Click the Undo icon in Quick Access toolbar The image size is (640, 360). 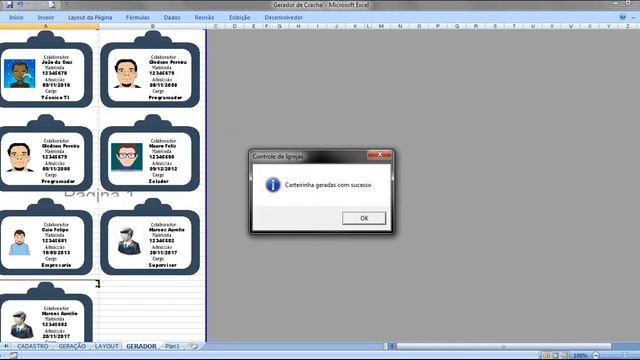[x=20, y=4]
